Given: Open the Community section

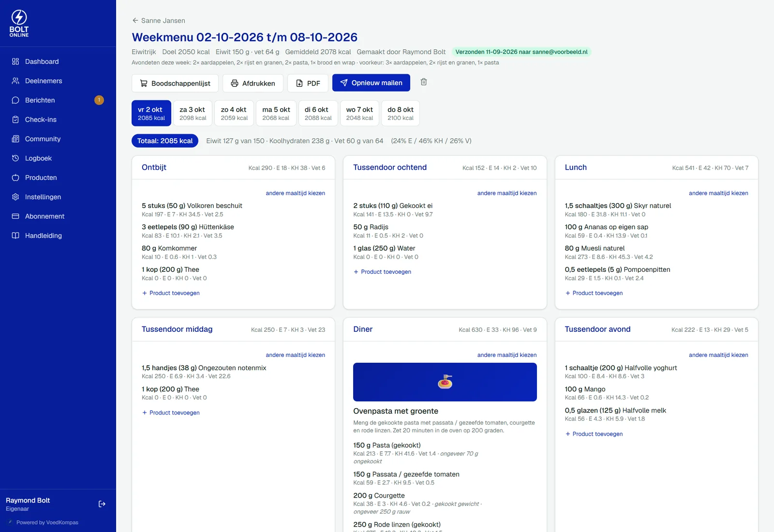Looking at the screenshot, I should click(x=58, y=139).
